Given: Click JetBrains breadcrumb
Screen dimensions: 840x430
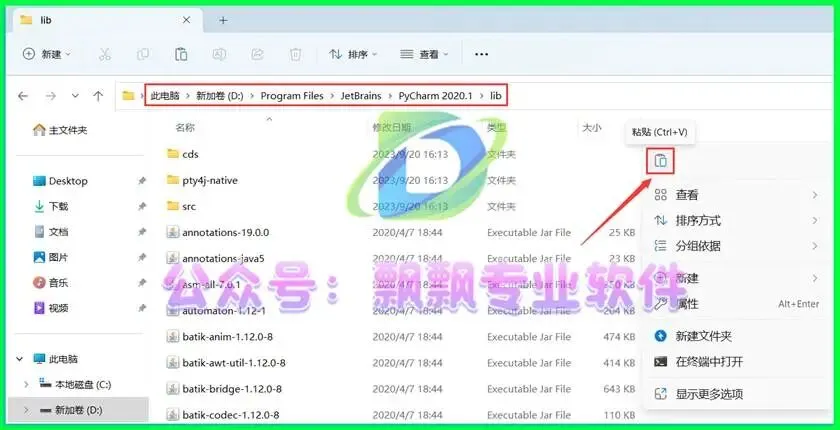Looking at the screenshot, I should [x=361, y=96].
